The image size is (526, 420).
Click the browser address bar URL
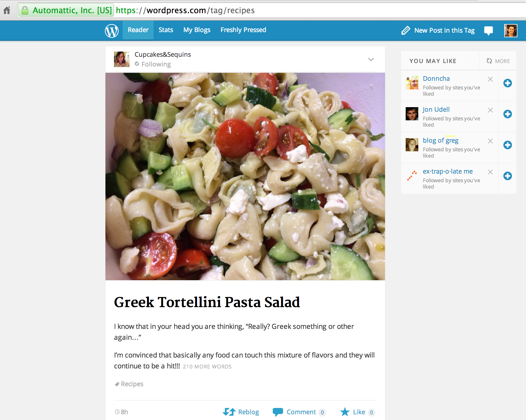click(x=185, y=10)
